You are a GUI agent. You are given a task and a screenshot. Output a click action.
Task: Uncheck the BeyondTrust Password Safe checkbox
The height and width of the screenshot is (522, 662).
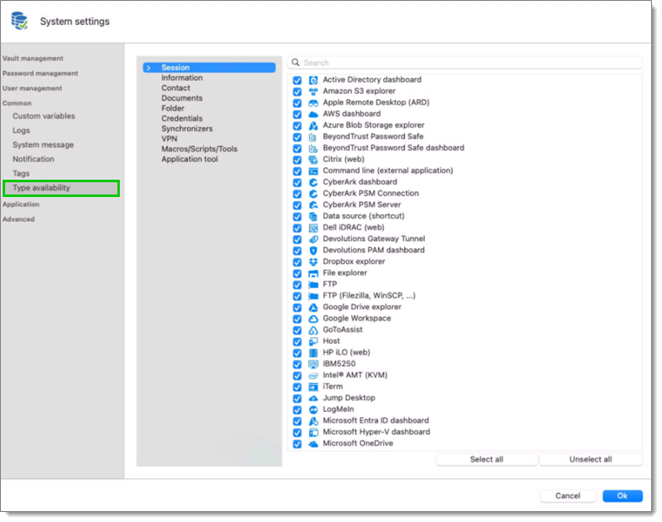(297, 137)
